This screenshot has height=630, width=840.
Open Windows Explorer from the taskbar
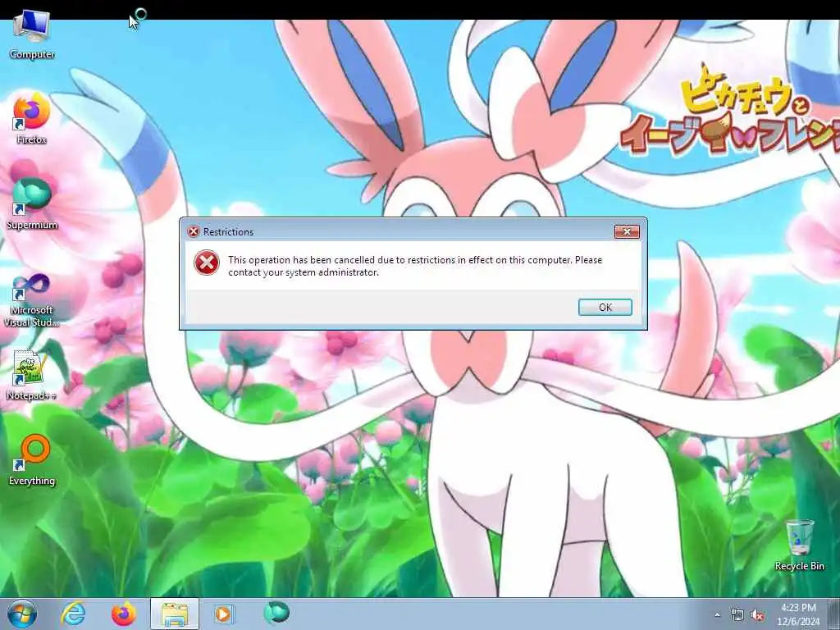[x=175, y=614]
